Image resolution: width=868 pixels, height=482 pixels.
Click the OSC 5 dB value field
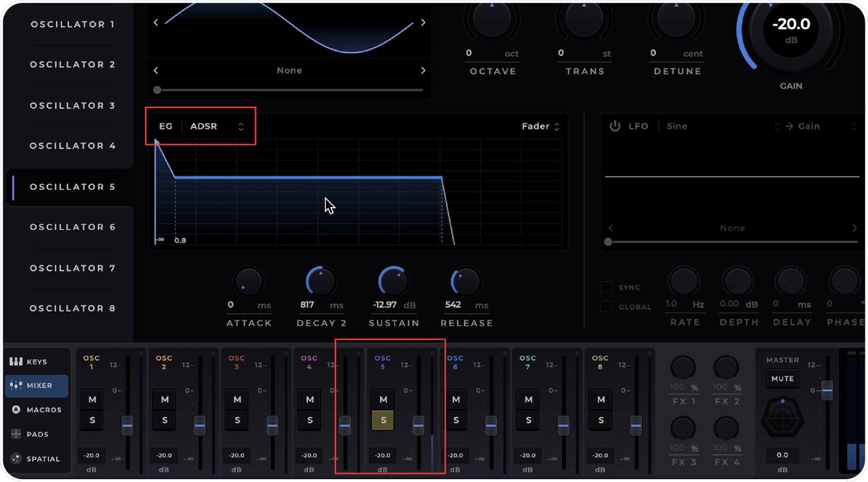point(382,455)
